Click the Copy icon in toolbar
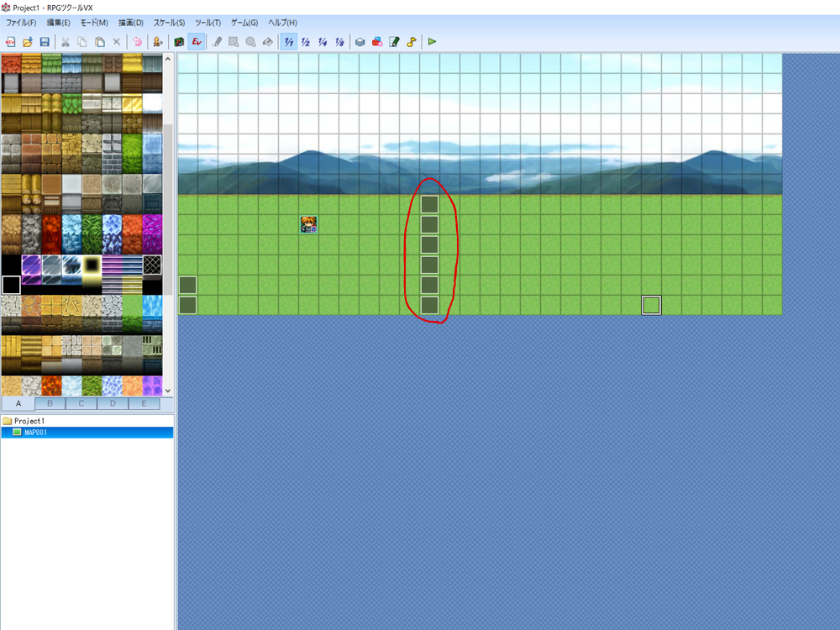The width and height of the screenshot is (840, 630). point(82,42)
